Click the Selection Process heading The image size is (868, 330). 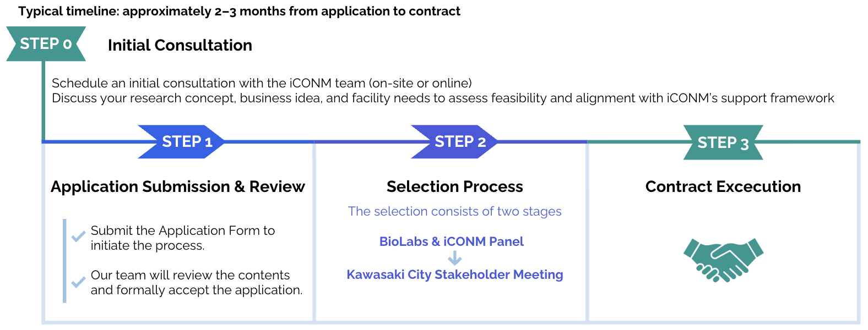[x=454, y=186]
